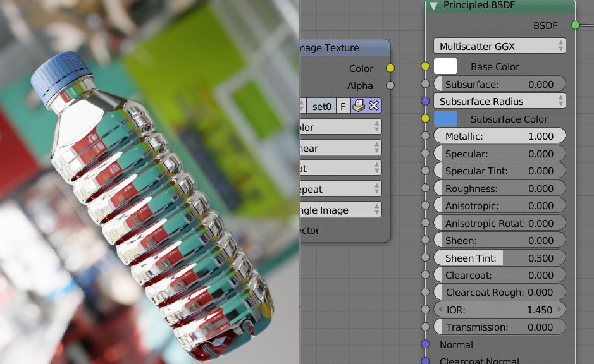Click the Clearcoat value field

[x=499, y=275]
